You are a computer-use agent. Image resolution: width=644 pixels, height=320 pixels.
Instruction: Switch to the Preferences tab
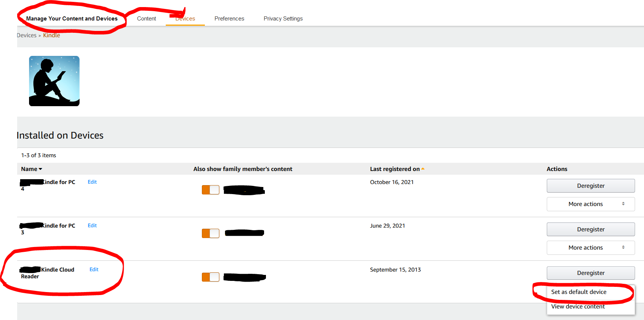click(x=229, y=19)
